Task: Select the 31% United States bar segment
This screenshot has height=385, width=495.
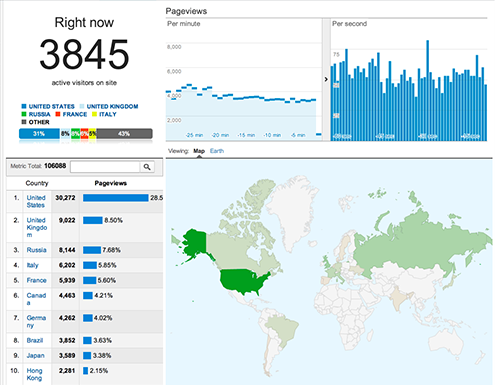Action: (39, 134)
